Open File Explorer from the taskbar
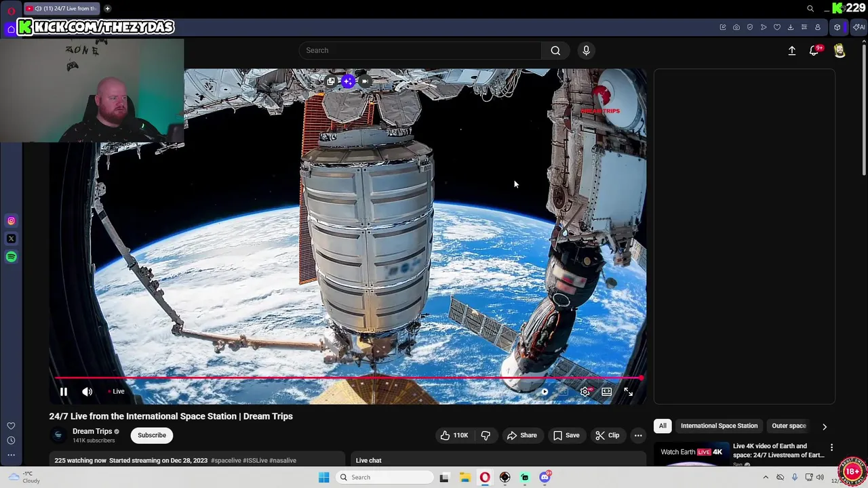Screen dimensions: 868x488 click(465, 477)
